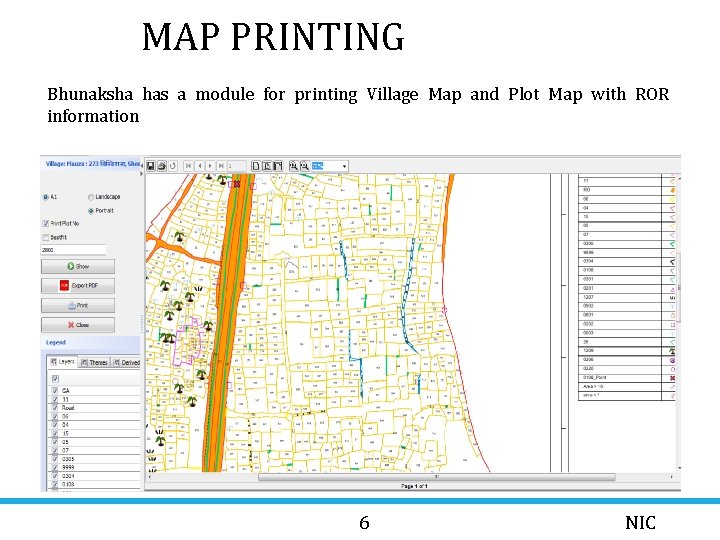Click the fit page icon
The image size is (720, 540).
point(267,166)
